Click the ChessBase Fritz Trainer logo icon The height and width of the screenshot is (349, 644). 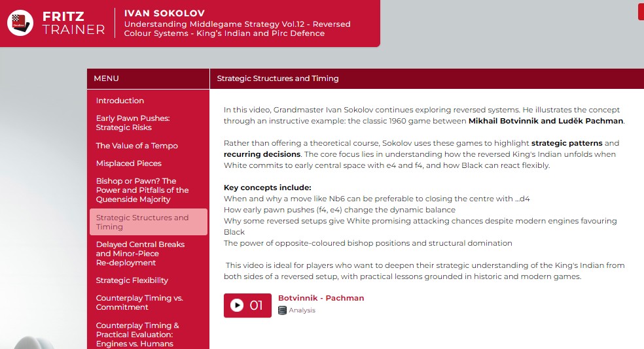tap(20, 23)
